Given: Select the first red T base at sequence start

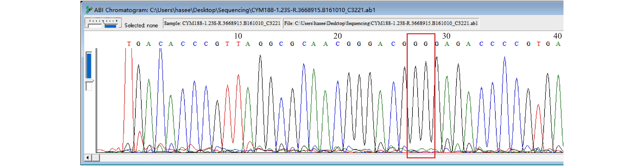Looking at the screenshot, I should 129,44.
